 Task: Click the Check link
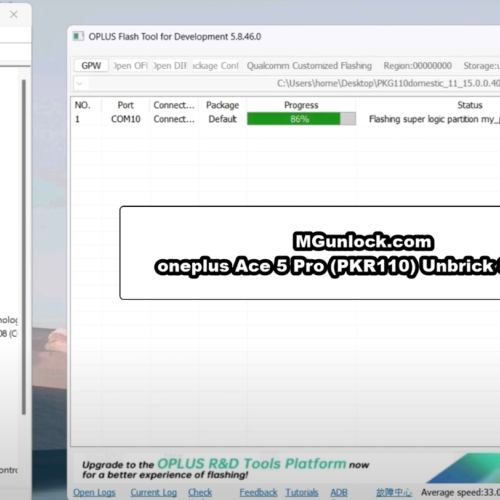[x=200, y=492]
